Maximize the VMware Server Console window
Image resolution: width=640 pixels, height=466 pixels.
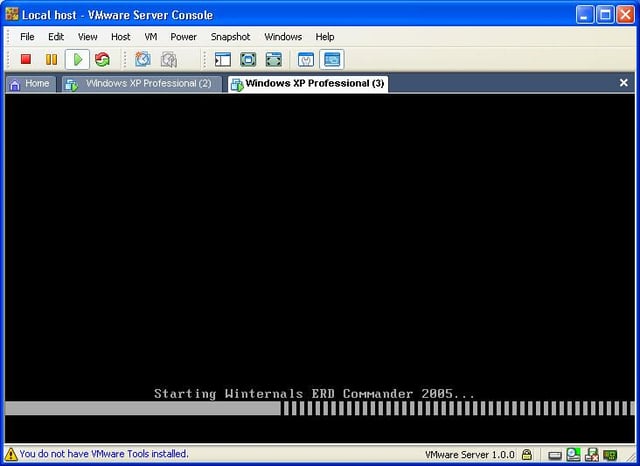605,15
